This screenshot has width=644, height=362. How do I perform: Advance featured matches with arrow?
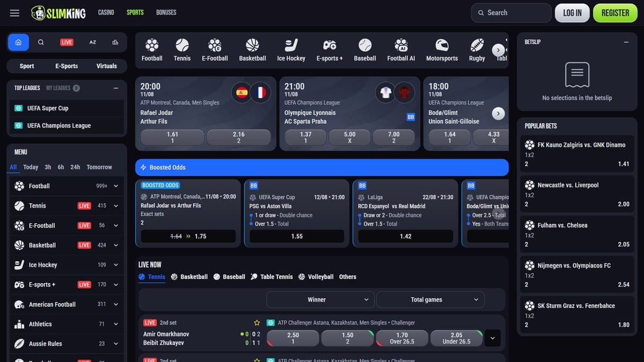click(x=498, y=114)
